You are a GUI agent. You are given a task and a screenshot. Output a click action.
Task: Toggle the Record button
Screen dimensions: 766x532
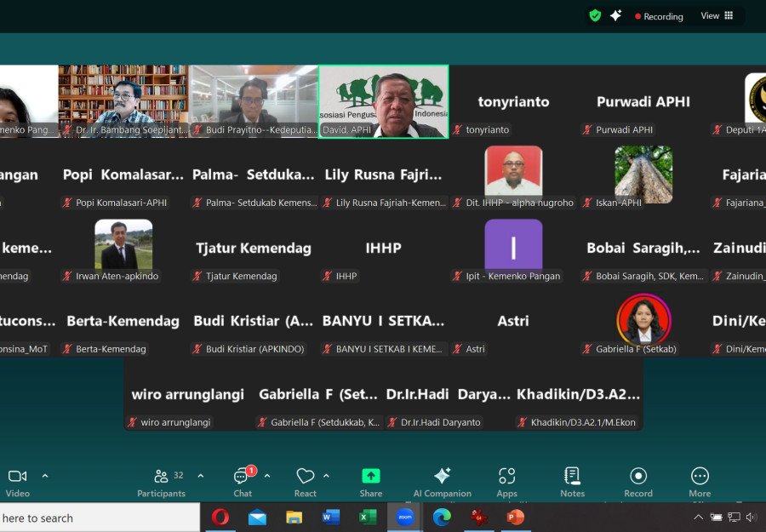click(638, 483)
